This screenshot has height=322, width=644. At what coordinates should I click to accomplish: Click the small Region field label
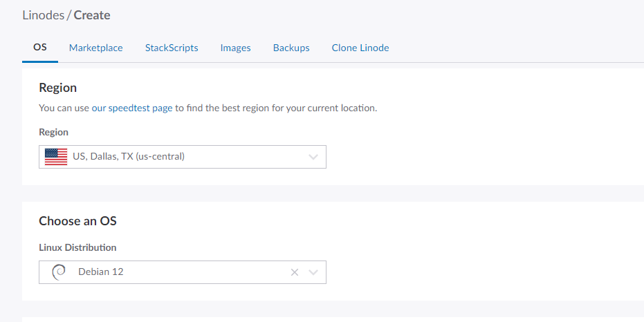53,132
